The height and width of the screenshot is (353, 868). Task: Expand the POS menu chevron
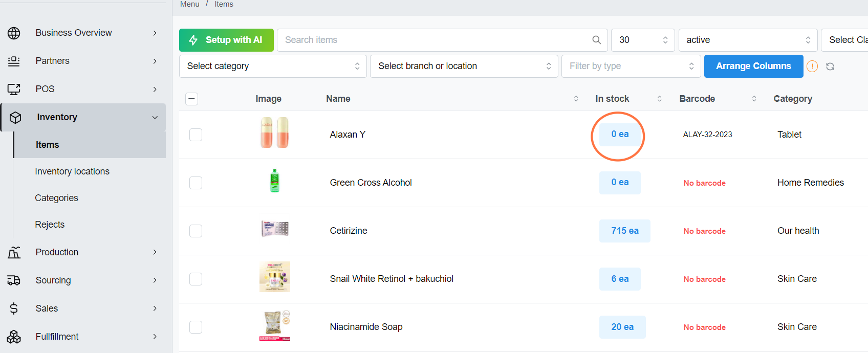click(x=155, y=89)
